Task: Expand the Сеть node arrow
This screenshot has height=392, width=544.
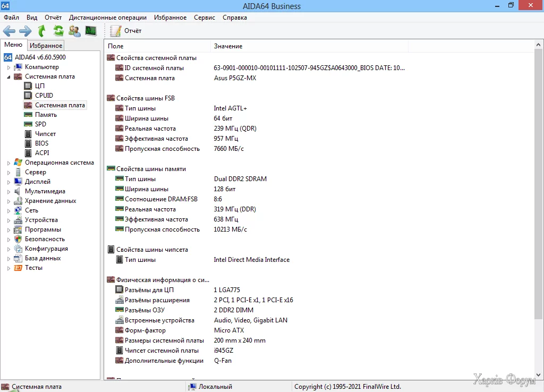Action: tap(8, 210)
